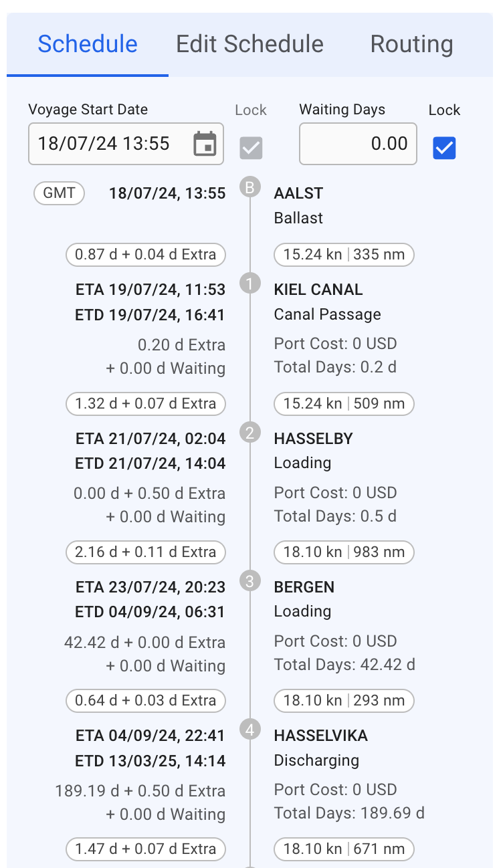Select waypoint marker 2 for Hasselby
Screen dimensions: 503x868
point(250,433)
